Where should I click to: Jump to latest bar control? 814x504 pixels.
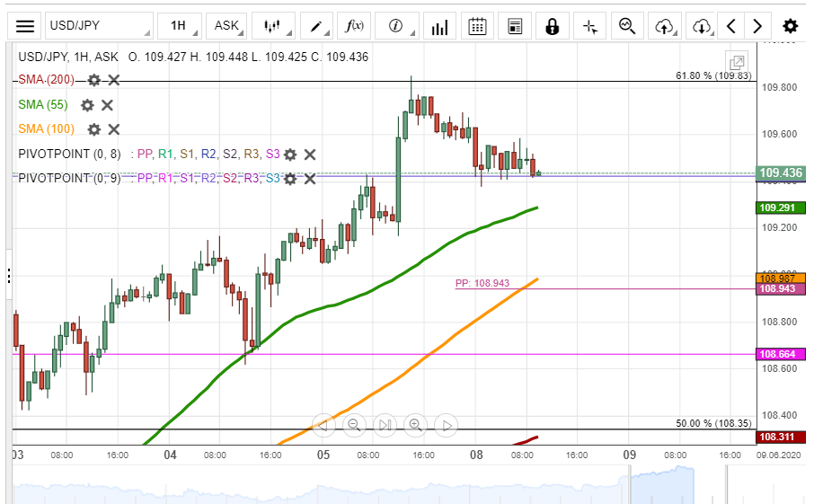click(385, 426)
